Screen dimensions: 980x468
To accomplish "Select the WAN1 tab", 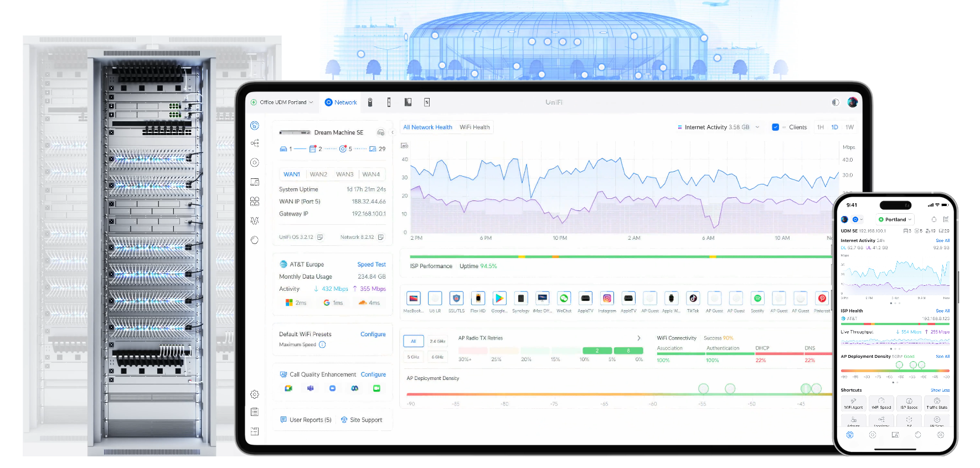I will [x=292, y=174].
